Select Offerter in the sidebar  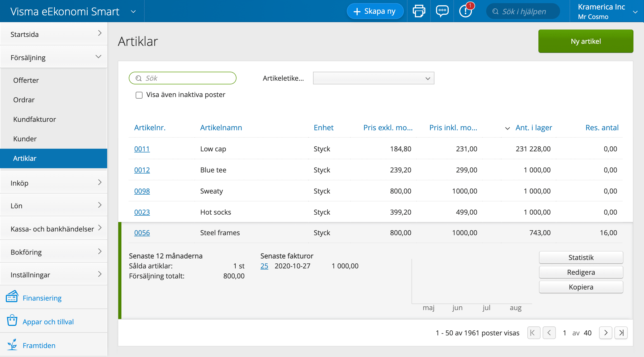[26, 80]
